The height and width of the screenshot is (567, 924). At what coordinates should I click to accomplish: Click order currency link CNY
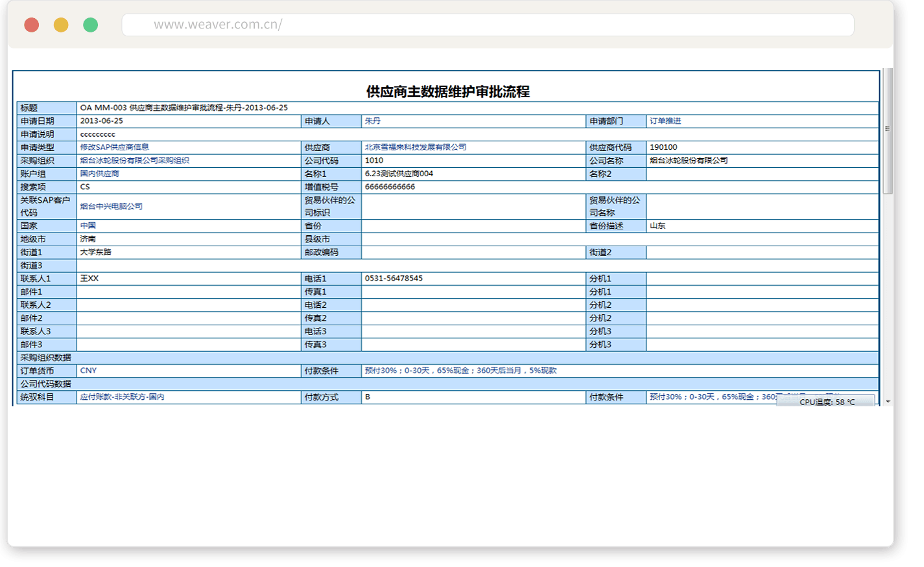[88, 371]
